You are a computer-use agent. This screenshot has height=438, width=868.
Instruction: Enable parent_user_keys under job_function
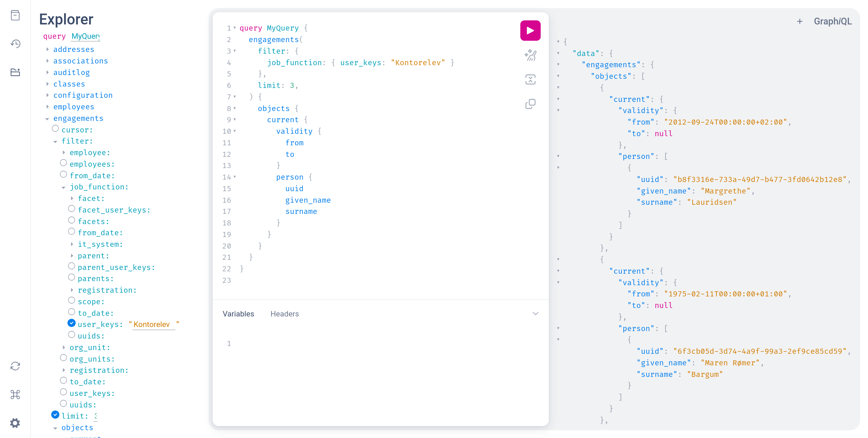coord(72,266)
